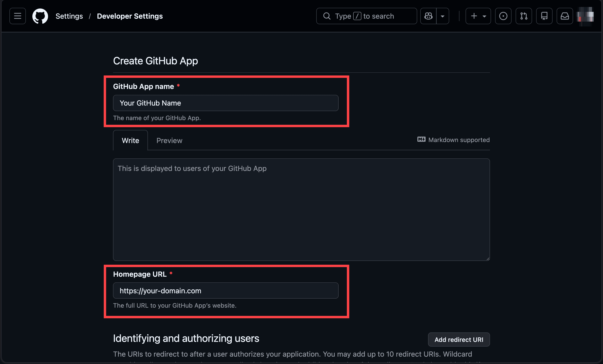Open the Settings breadcrumb link
603x364 pixels.
69,16
